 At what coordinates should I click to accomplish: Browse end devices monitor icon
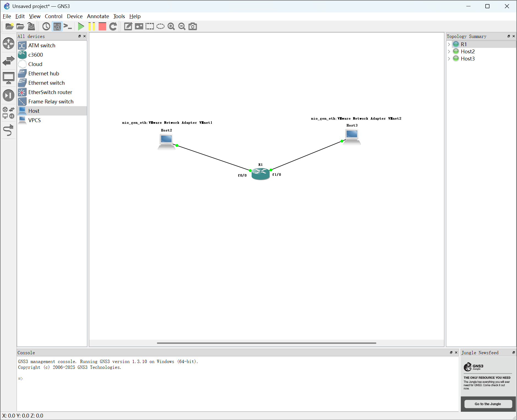click(9, 78)
